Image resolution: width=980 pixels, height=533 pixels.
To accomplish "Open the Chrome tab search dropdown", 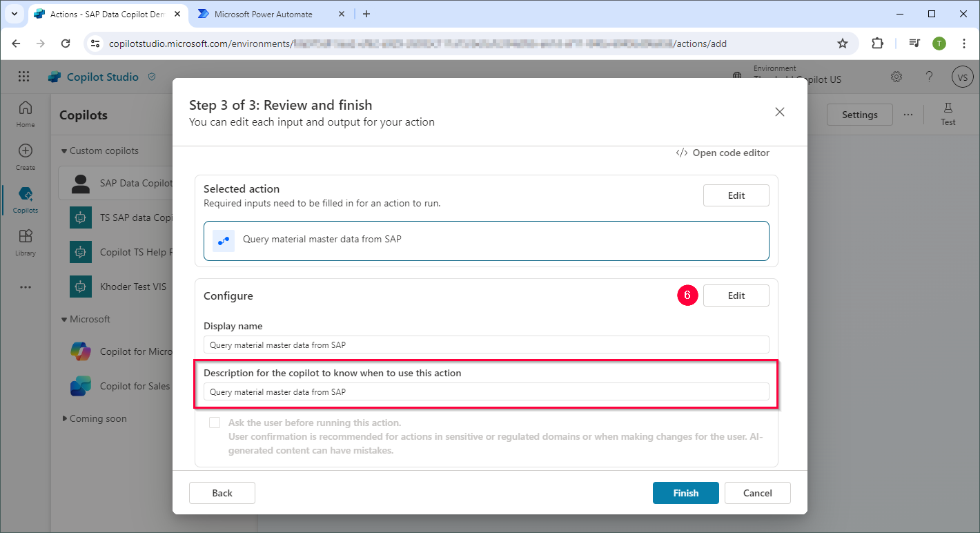I will coord(14,14).
